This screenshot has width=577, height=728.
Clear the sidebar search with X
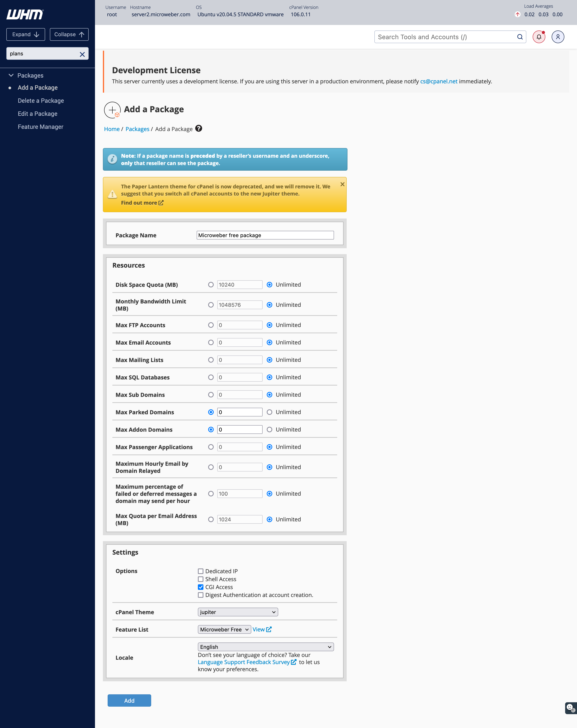click(82, 54)
